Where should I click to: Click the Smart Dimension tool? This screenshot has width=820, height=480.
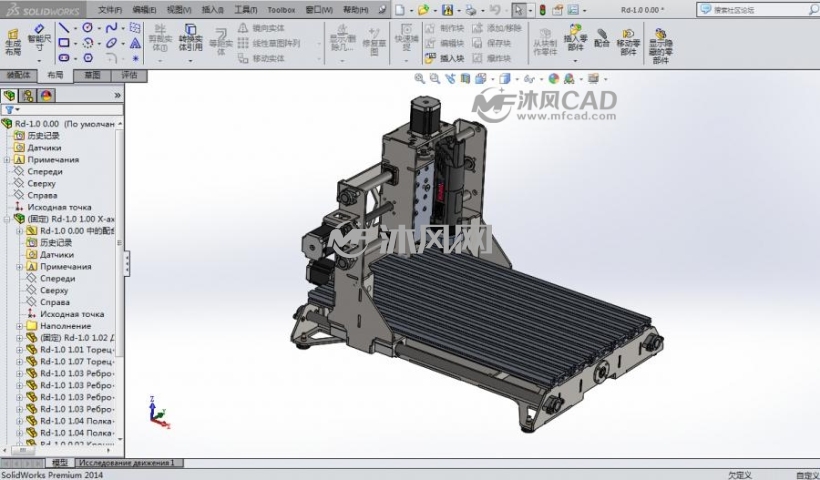click(39, 37)
